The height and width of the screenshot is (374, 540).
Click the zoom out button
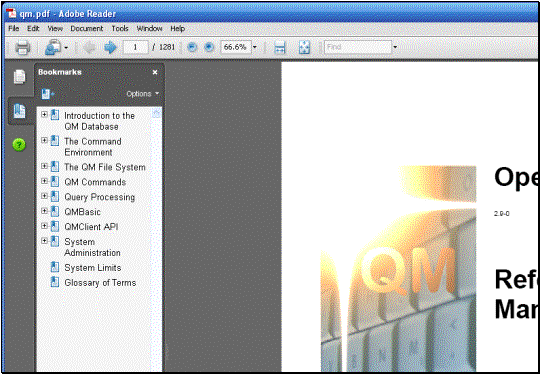tap(192, 47)
